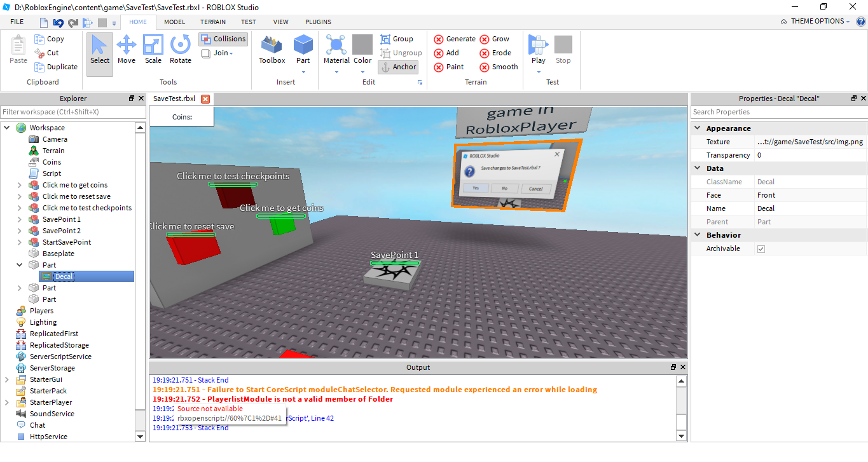This screenshot has width=868, height=462.
Task: Uncheck the Archivable checkbox
Action: (x=761, y=249)
